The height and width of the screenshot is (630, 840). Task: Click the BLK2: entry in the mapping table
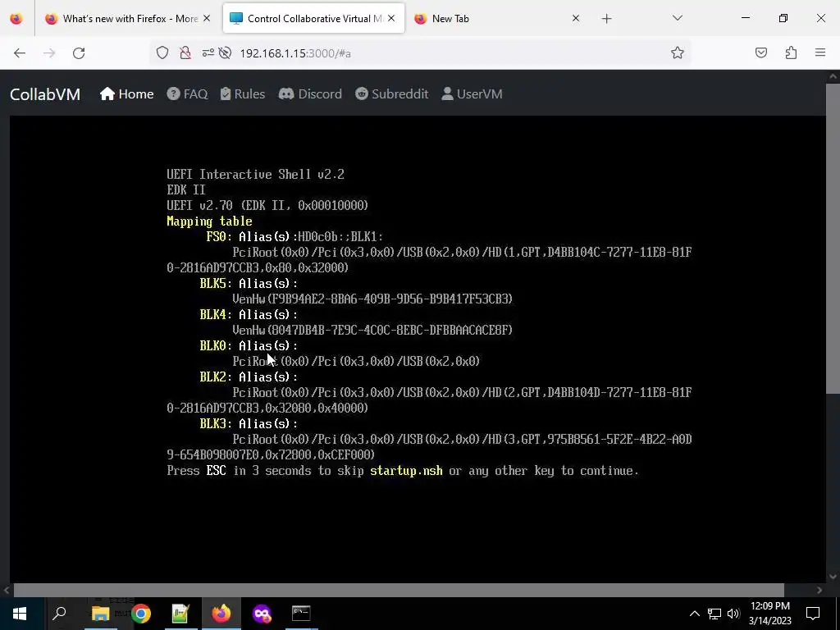[x=216, y=377]
